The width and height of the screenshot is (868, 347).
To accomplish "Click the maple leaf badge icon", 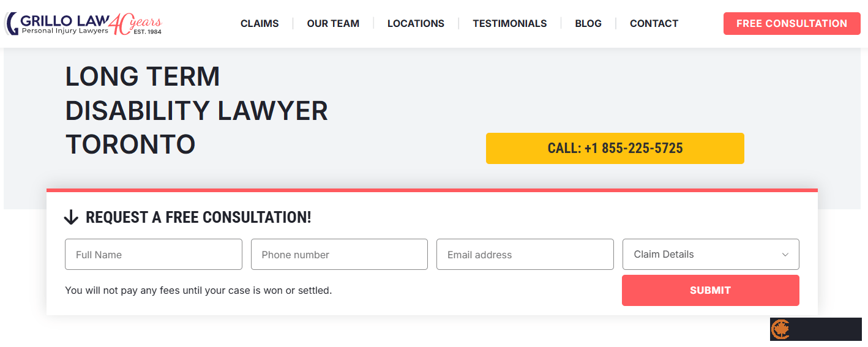I will point(780,329).
